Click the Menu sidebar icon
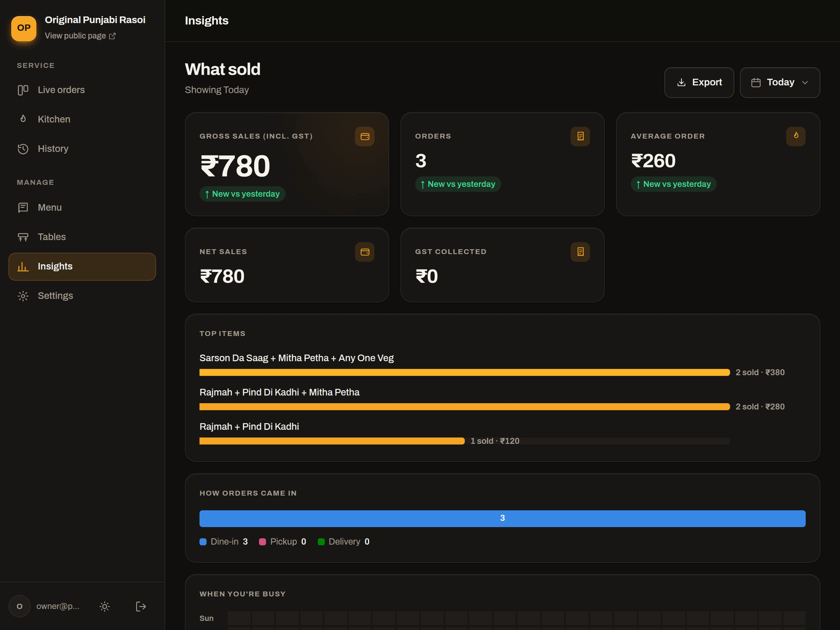This screenshot has height=630, width=840. [x=23, y=208]
